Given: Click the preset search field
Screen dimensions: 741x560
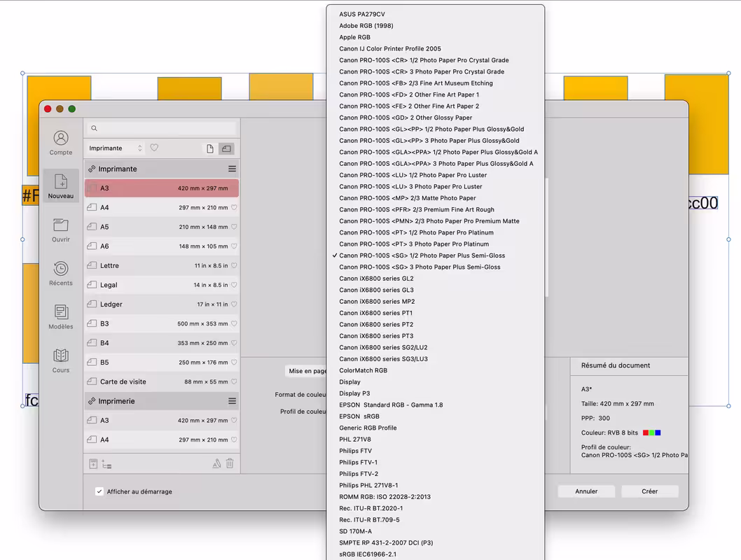Looking at the screenshot, I should (x=162, y=128).
